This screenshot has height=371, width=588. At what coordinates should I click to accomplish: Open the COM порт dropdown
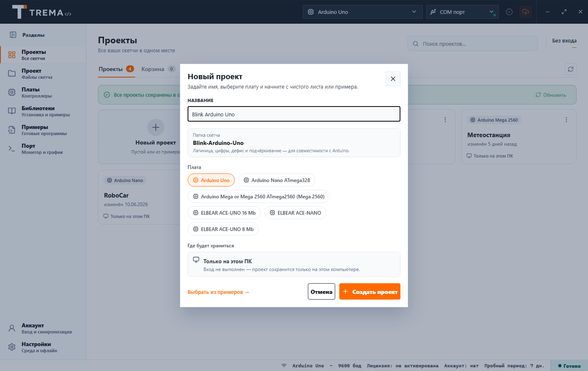pos(462,12)
